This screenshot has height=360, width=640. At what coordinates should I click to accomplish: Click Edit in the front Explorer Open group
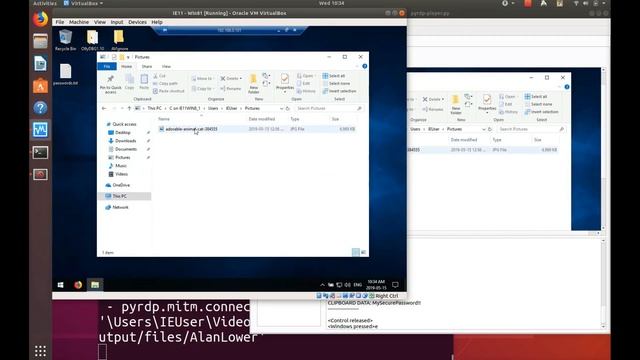[x=303, y=83]
